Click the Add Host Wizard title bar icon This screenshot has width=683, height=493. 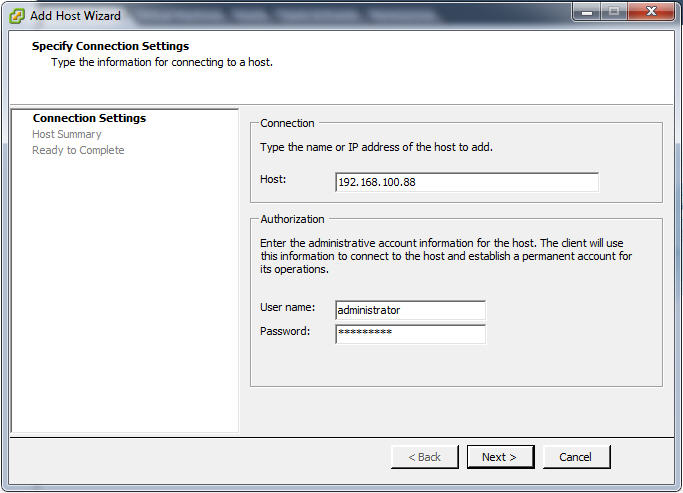tap(17, 16)
